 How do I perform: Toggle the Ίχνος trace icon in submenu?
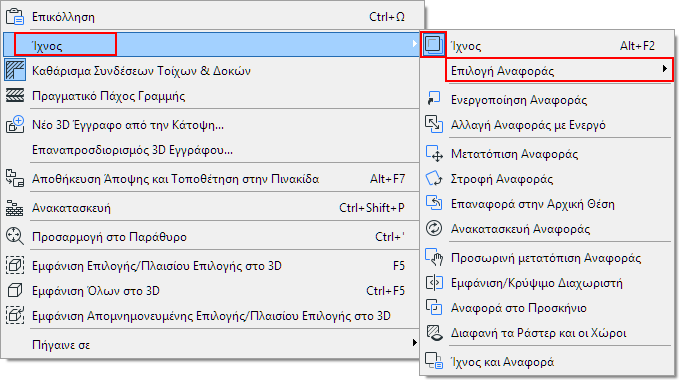click(433, 44)
